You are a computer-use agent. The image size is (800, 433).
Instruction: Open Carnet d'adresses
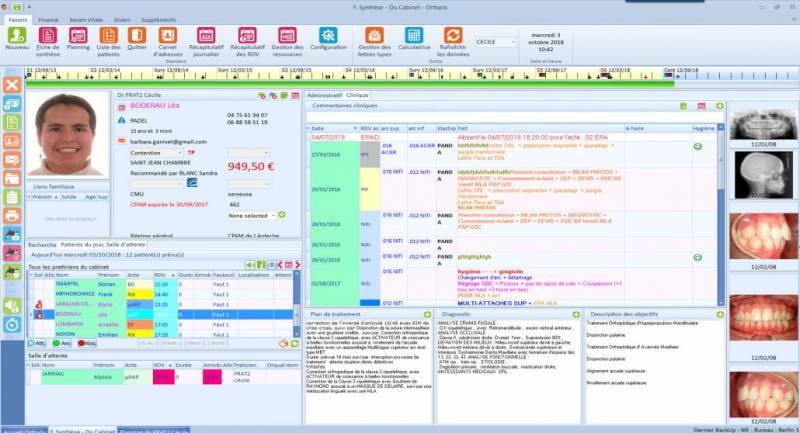pos(167,41)
